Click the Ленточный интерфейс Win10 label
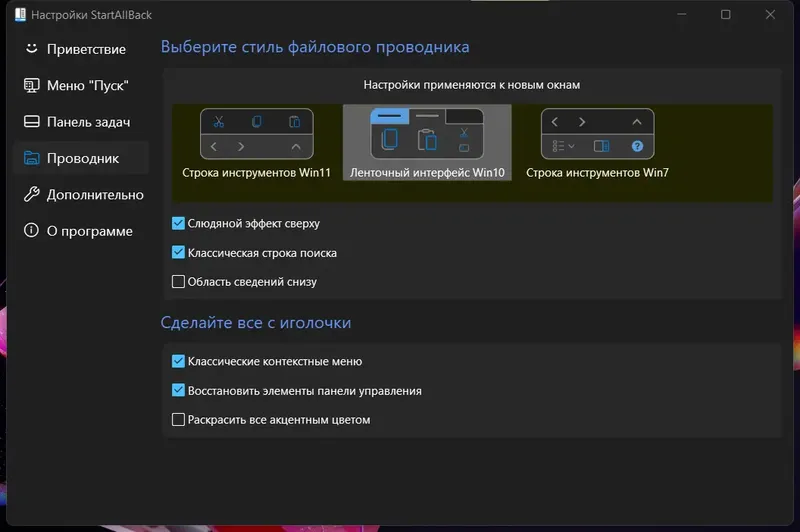The height and width of the screenshot is (532, 800). coord(427,172)
